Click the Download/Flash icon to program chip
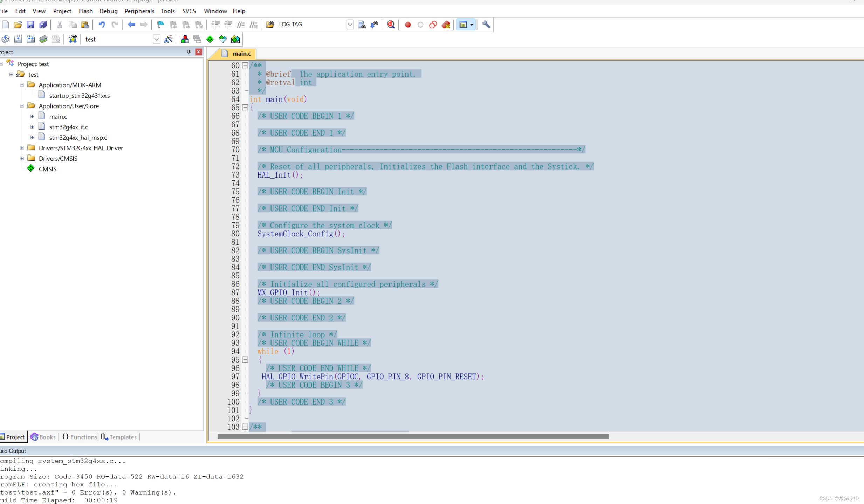 click(71, 39)
